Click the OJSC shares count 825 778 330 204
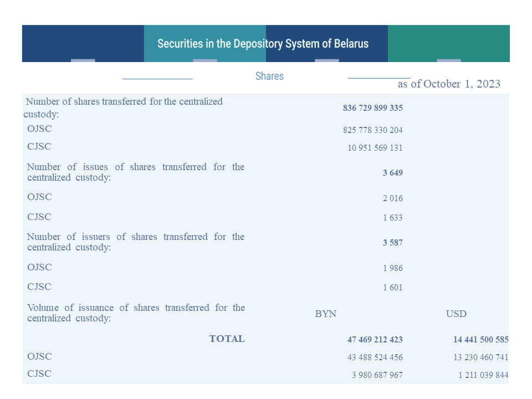The height and width of the screenshot is (399, 532). pos(373,130)
